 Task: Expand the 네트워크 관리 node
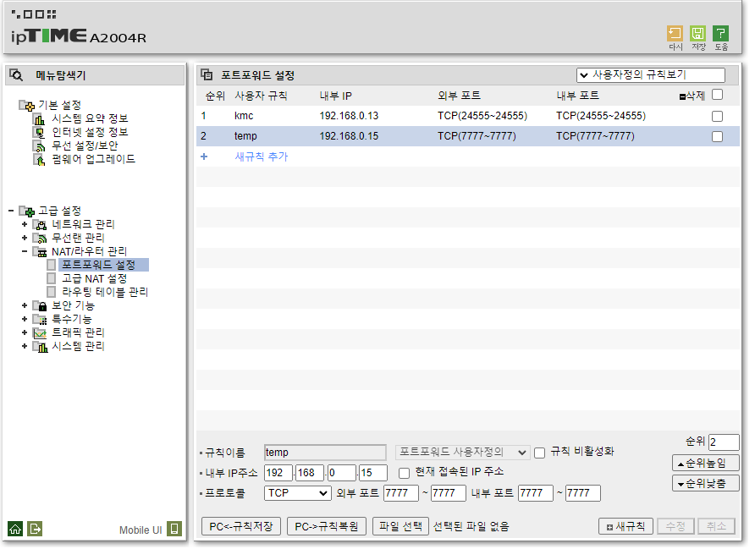[x=25, y=224]
